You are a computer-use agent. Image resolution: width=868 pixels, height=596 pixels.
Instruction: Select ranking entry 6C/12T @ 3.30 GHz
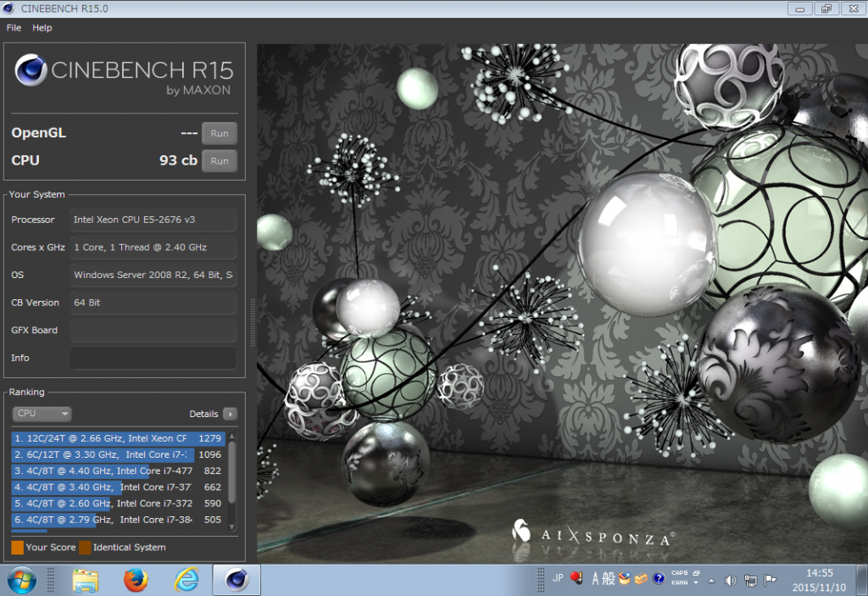click(118, 454)
